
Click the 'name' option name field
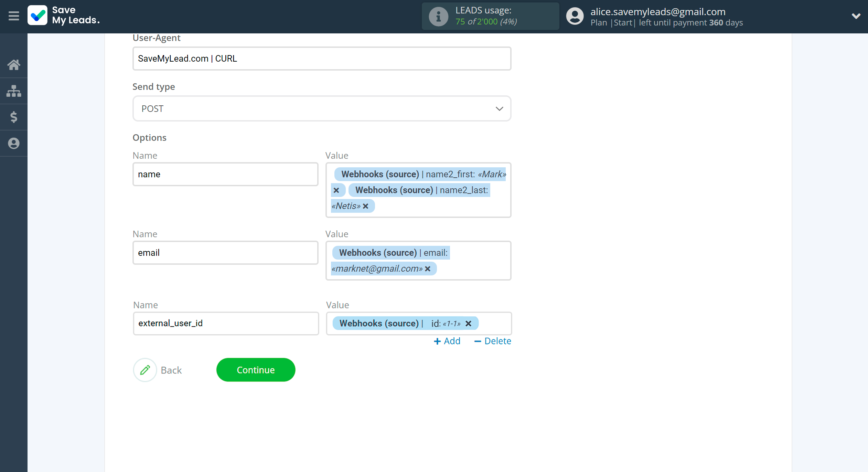225,174
